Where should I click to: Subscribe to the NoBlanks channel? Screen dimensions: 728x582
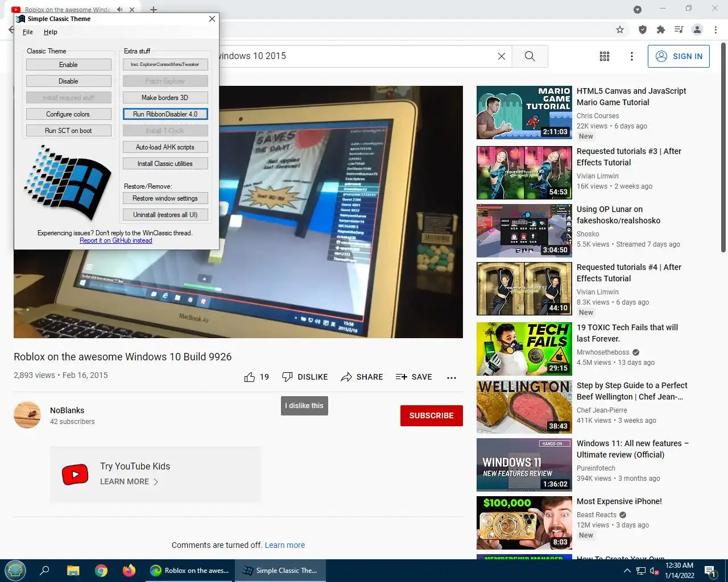[x=431, y=415]
